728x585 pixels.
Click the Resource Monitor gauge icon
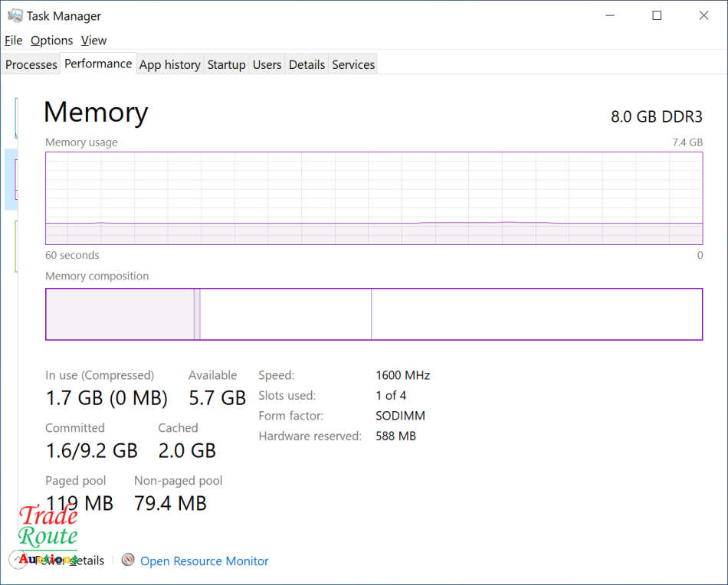[x=128, y=560]
